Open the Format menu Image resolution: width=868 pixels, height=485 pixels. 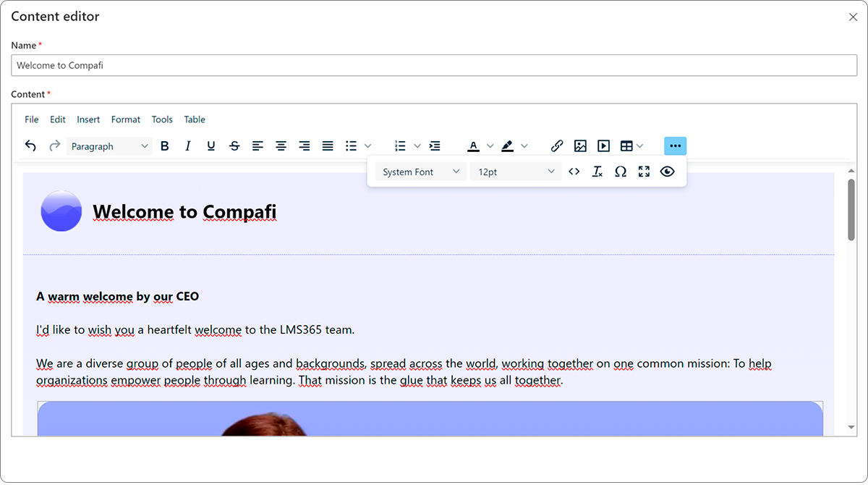point(126,119)
